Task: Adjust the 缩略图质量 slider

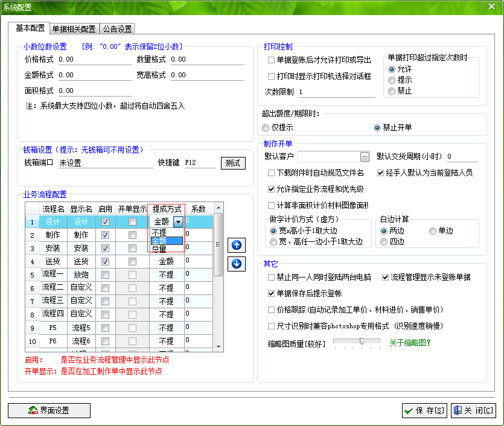Action: [362, 342]
